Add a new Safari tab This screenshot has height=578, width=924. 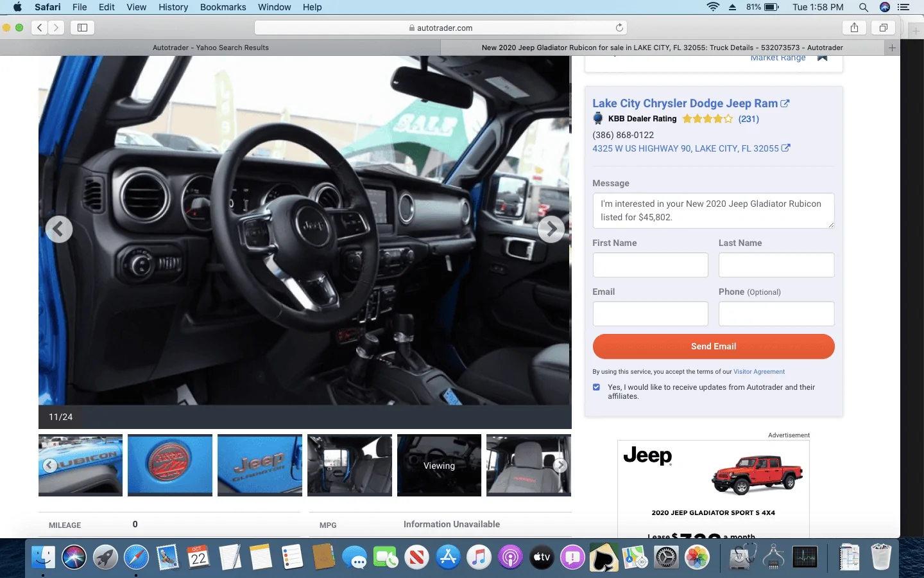892,48
